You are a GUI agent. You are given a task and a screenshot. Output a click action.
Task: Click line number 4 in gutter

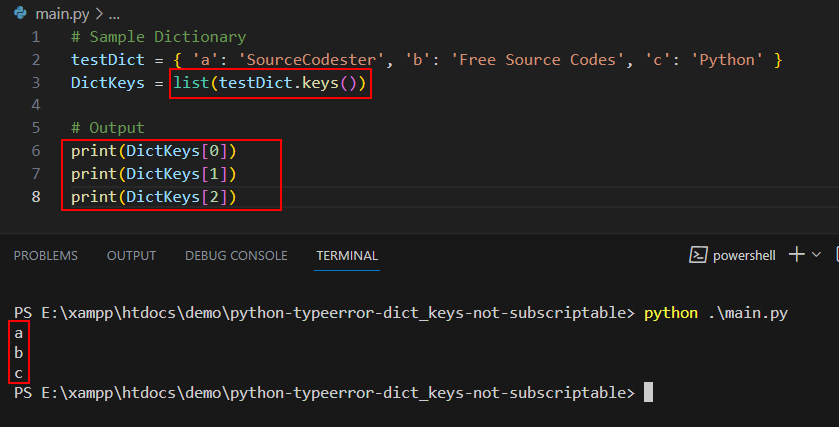pyautogui.click(x=36, y=105)
